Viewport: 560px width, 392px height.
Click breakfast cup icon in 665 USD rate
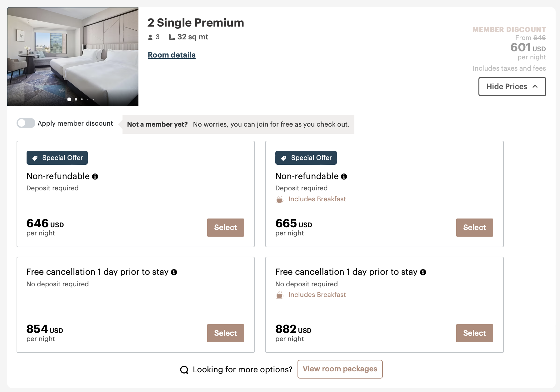click(280, 199)
